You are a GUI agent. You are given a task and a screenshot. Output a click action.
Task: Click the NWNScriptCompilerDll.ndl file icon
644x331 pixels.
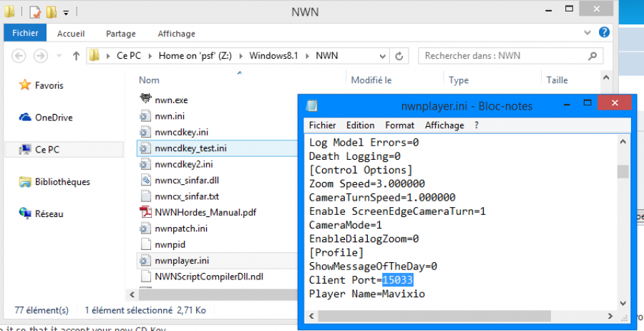pyautogui.click(x=145, y=277)
